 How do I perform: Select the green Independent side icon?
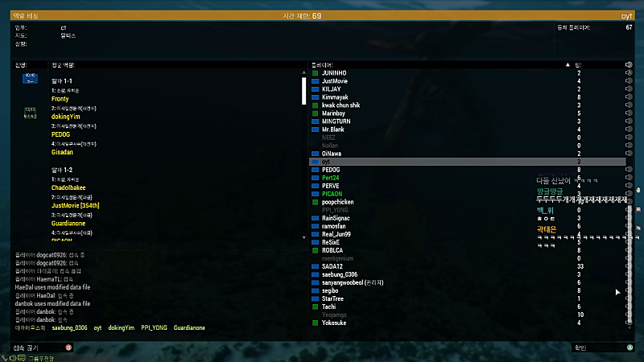(x=30, y=113)
